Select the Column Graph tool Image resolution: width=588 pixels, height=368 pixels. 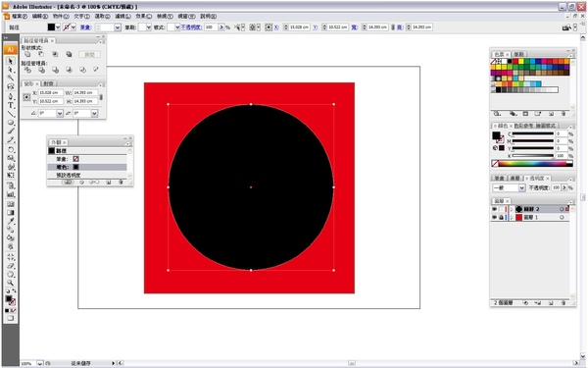tap(11, 194)
